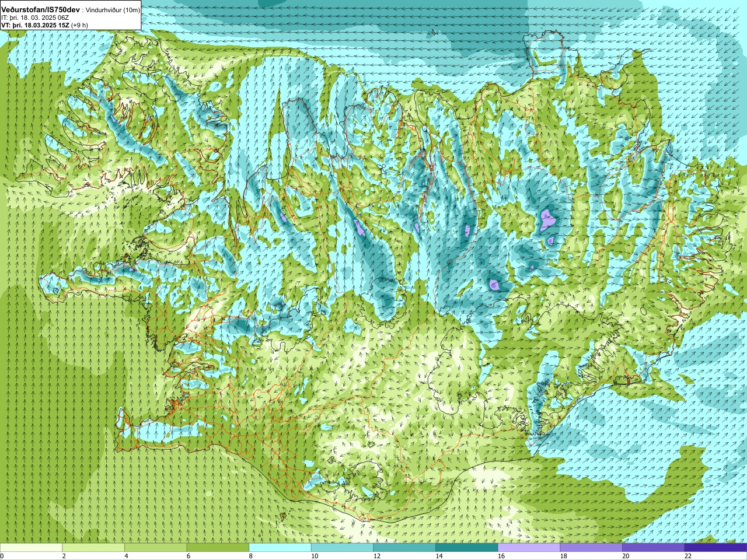The height and width of the screenshot is (560, 747).
Task: Click the "IT: þri. 18. 03. 2025 06Z" line
Action: 35,17
